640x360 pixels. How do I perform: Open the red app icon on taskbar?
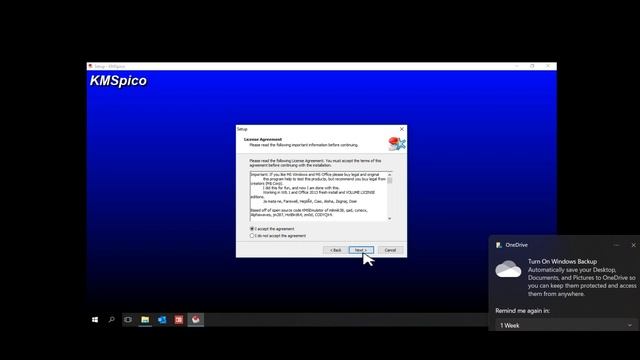179,320
